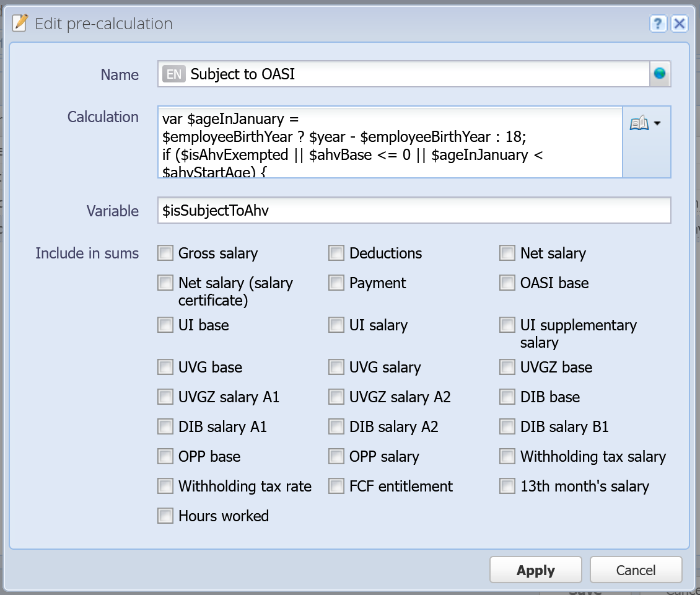Image resolution: width=700 pixels, height=595 pixels.
Task: Open the help question mark icon
Action: click(658, 23)
